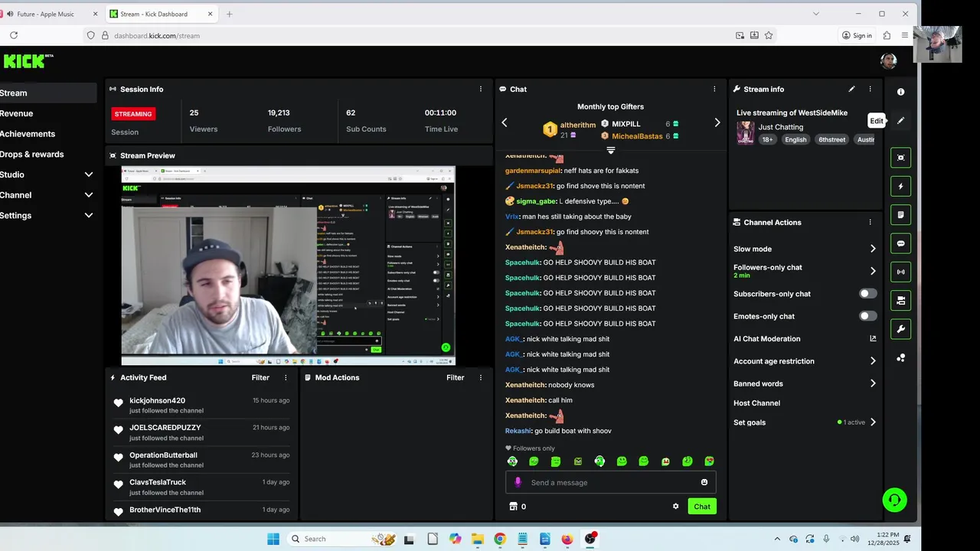The height and width of the screenshot is (551, 980).
Task: Open chat settings gear icon
Action: tap(675, 506)
